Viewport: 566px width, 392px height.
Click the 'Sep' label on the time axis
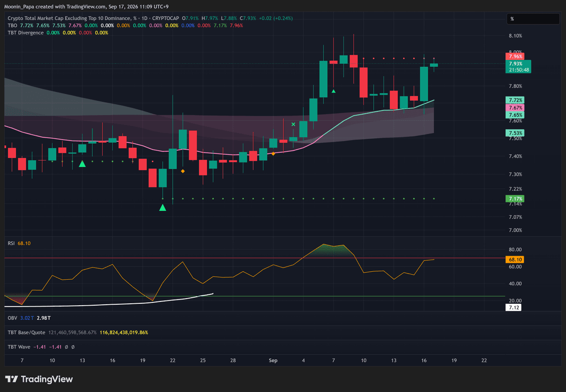point(273,360)
